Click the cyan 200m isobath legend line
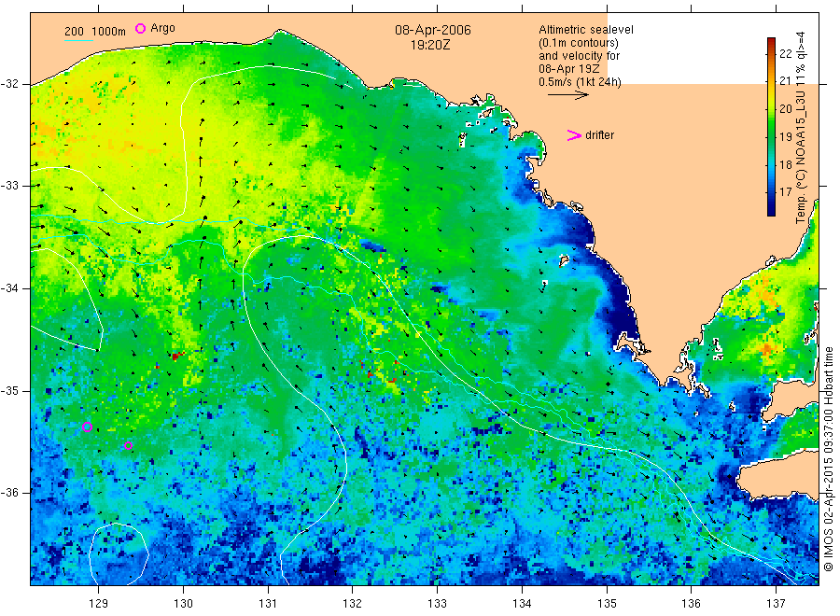 coord(78,40)
